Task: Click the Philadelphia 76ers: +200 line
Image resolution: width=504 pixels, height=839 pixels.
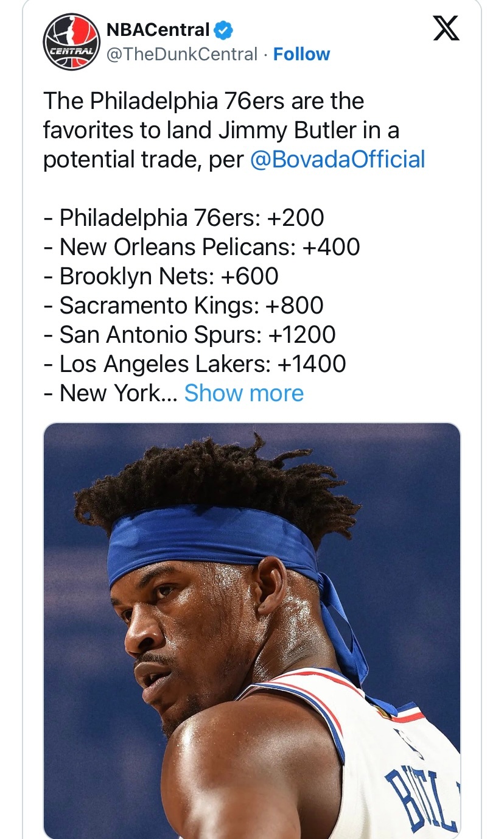Action: [184, 218]
